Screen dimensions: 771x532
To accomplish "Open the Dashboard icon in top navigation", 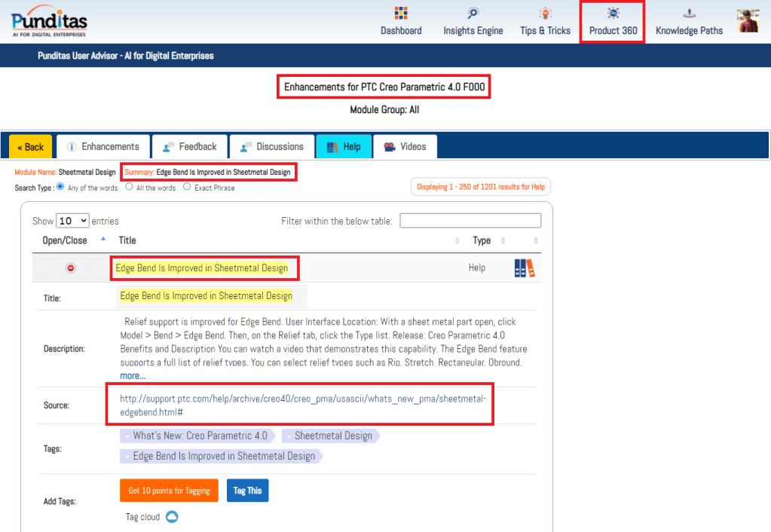I will coord(401,14).
